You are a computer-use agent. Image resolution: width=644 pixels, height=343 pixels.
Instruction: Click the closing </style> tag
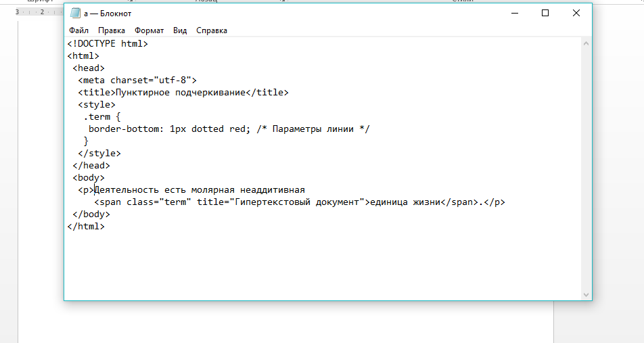click(x=99, y=153)
